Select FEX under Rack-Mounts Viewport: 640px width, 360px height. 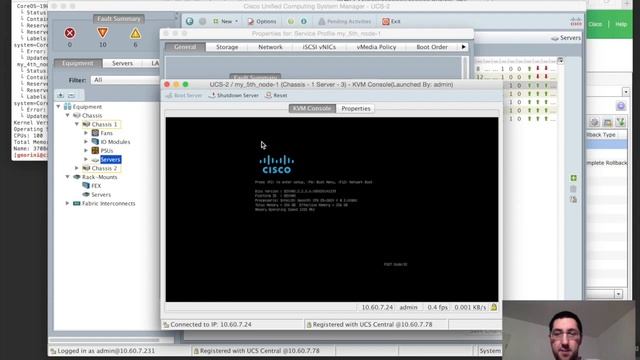click(x=96, y=186)
